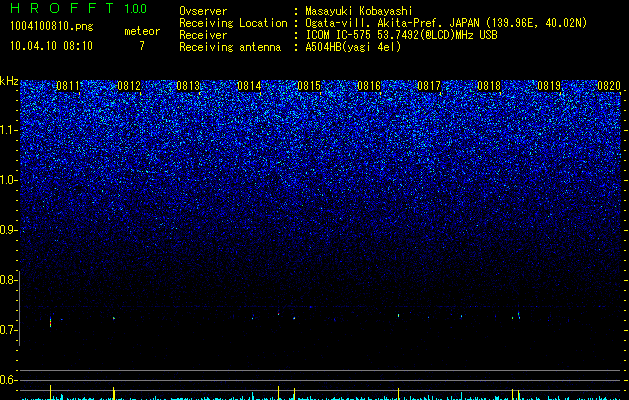Click the 0814 time marker
The width and height of the screenshot is (629, 400).
[249, 86]
